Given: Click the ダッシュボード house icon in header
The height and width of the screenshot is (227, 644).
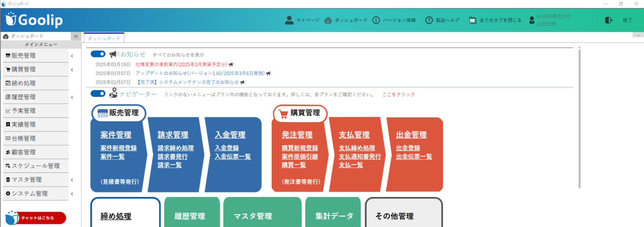Looking at the screenshot, I should [x=328, y=20].
